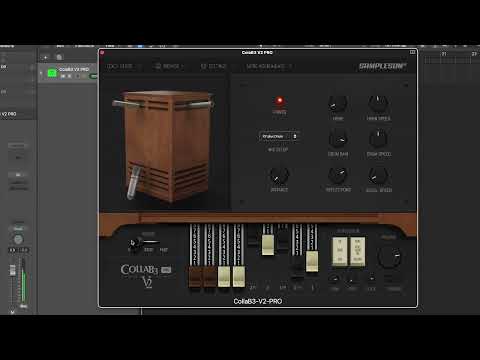Viewport: 480px width, 360px height.
Task: Open the MIDI assignment menu in header
Action: point(269,66)
